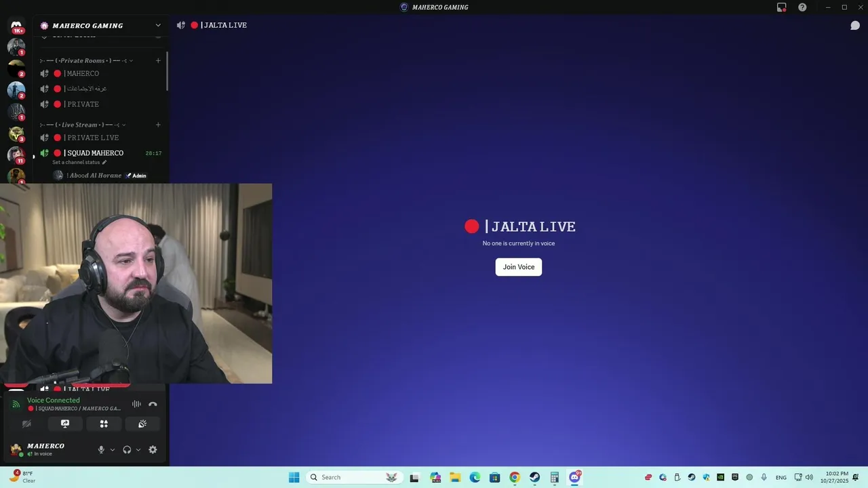
Task: Disconnect from voice with hang-up icon
Action: (153, 404)
